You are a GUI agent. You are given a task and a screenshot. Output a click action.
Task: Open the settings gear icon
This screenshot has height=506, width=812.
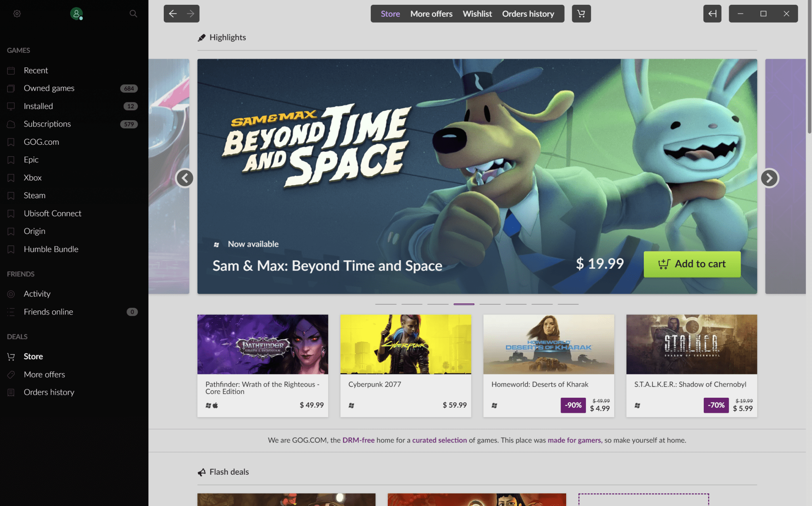pyautogui.click(x=17, y=13)
